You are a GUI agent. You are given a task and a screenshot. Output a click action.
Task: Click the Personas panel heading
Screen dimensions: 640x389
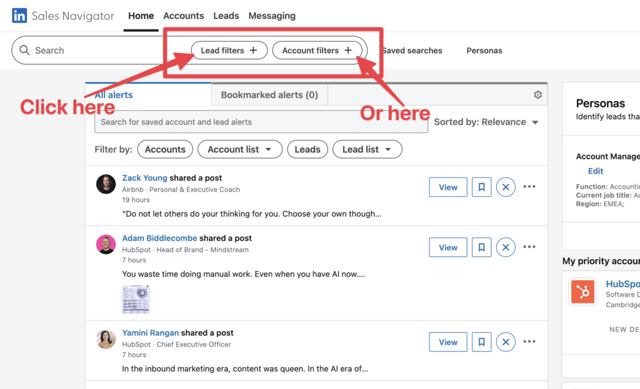click(x=600, y=103)
